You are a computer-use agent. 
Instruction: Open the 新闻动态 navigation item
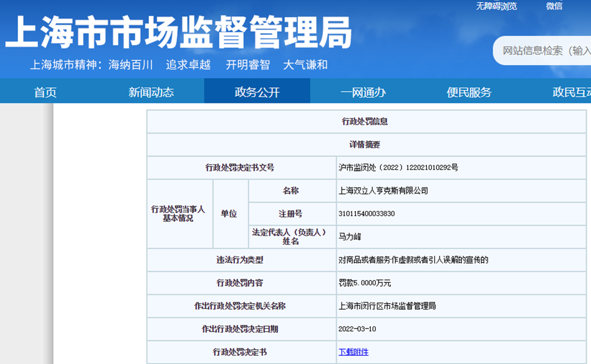tap(151, 92)
